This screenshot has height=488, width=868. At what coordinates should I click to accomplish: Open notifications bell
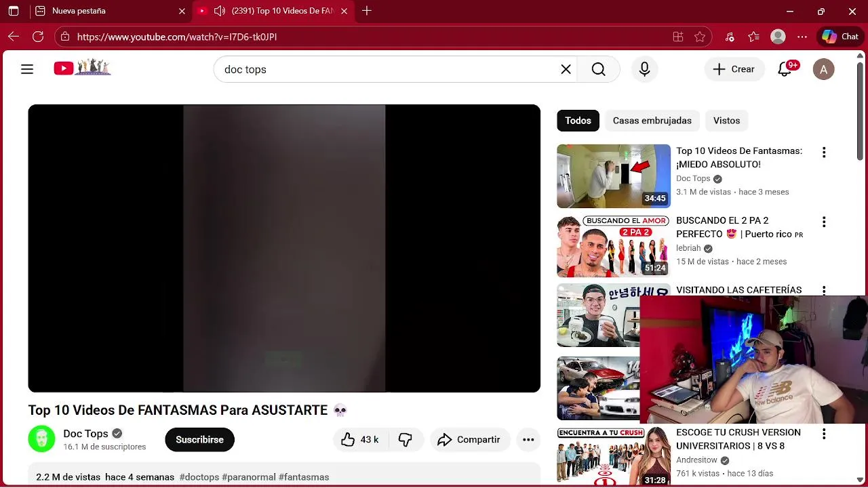(785, 69)
